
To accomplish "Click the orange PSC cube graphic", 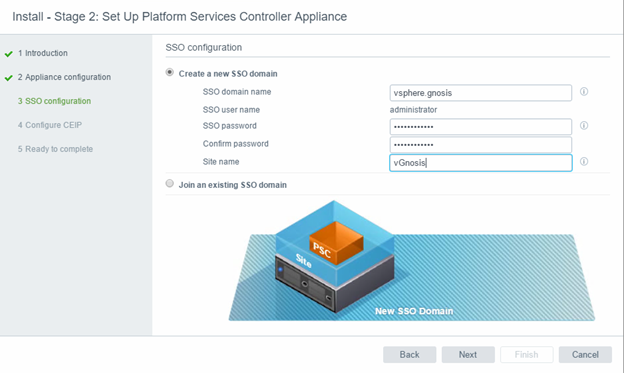I will [x=336, y=242].
